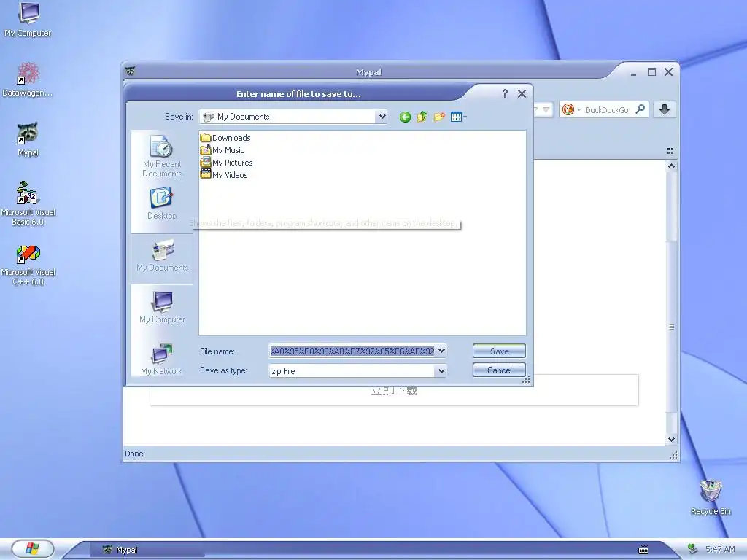This screenshot has height=560, width=747.
Task: Select the Mypal desktop shortcut
Action: click(28, 139)
